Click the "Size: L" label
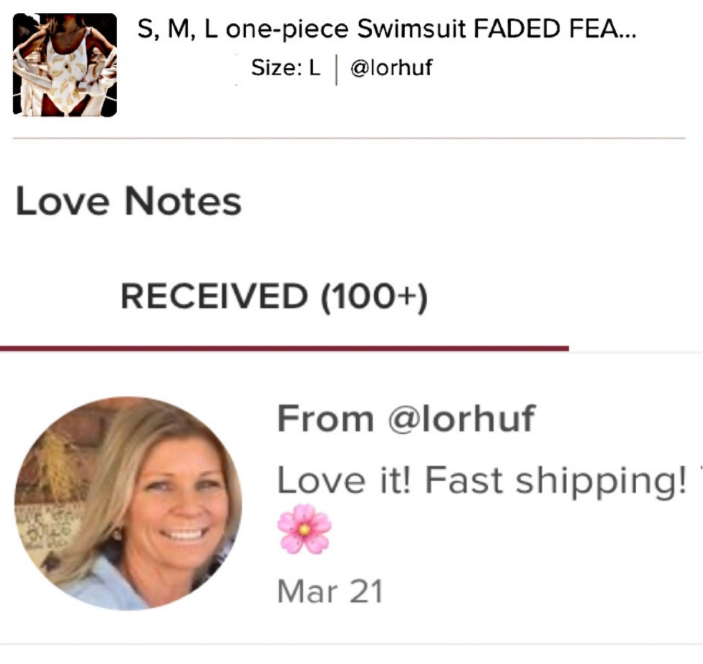Image resolution: width=703 pixels, height=664 pixels. click(286, 69)
